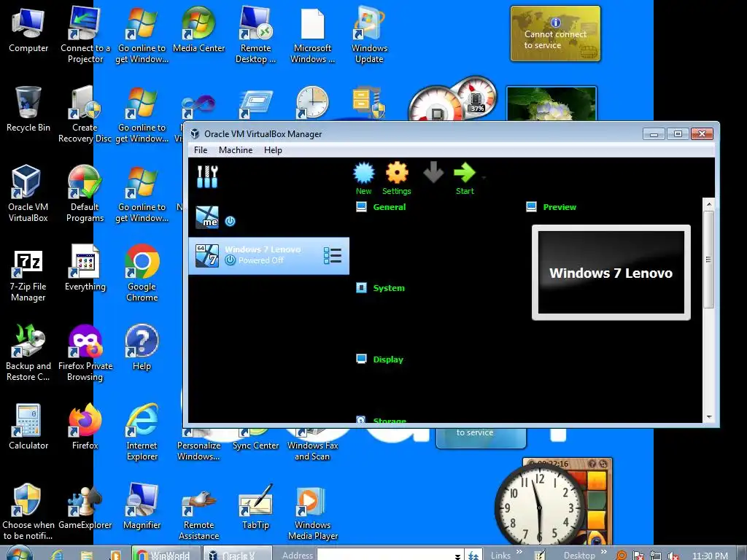This screenshot has height=560, width=747.
Task: Click the slideshow flower picture gadget
Action: (551, 104)
